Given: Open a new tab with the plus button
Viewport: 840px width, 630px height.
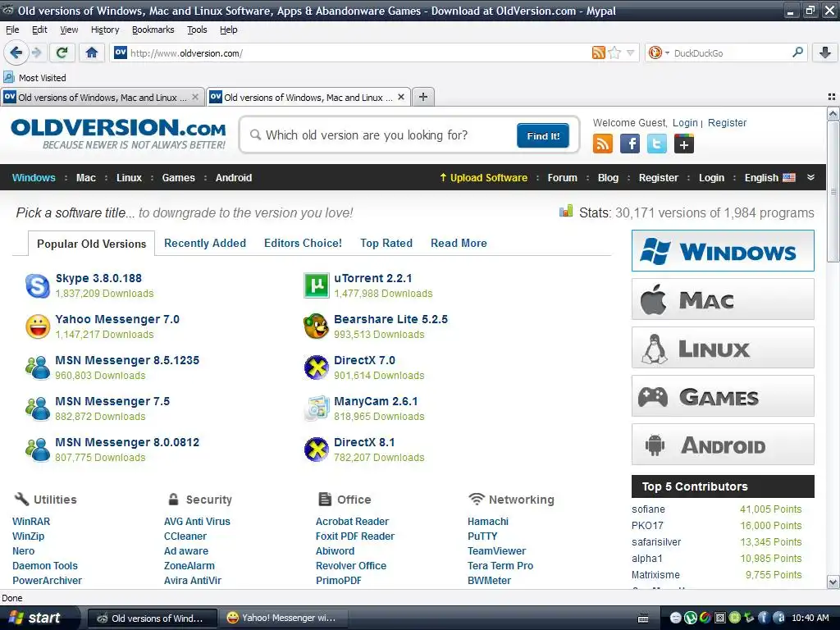Looking at the screenshot, I should point(423,97).
